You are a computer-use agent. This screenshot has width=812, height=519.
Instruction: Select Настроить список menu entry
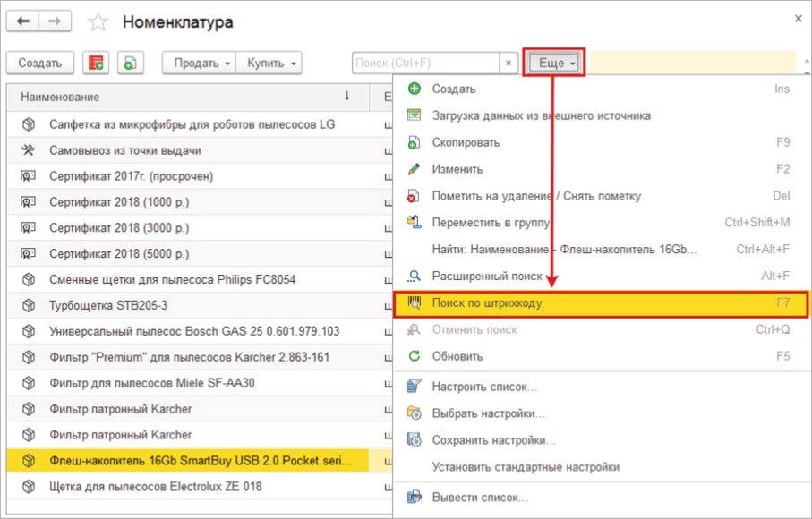pos(484,387)
